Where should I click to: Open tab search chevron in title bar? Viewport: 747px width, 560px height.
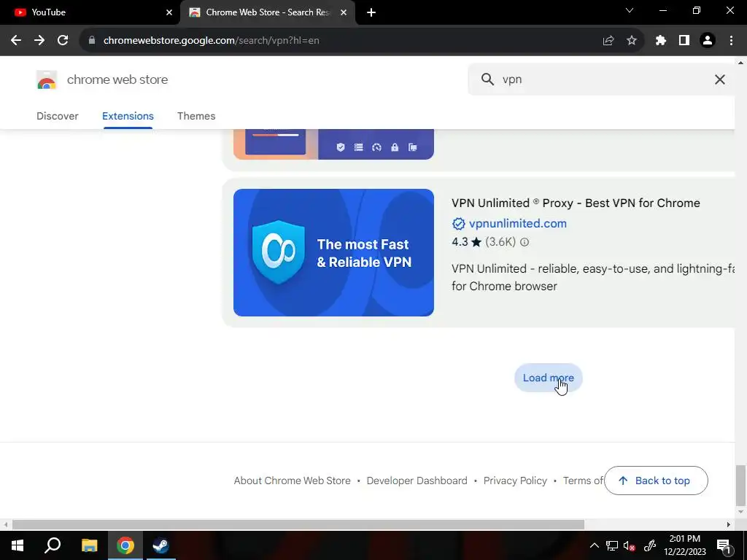coord(630,10)
